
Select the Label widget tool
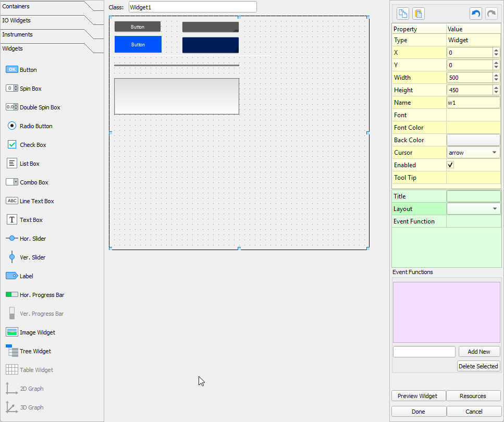(29, 276)
